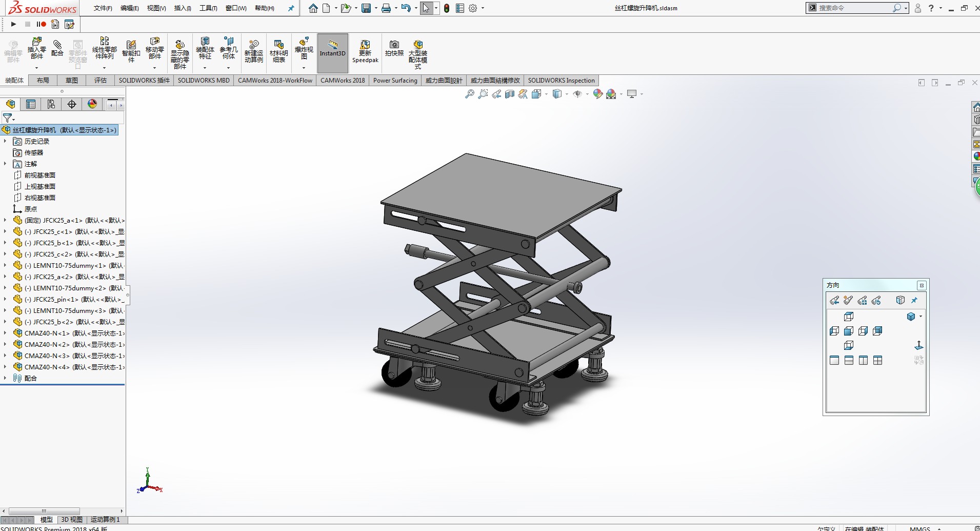Click Rebuild traffic light icon

447,8
